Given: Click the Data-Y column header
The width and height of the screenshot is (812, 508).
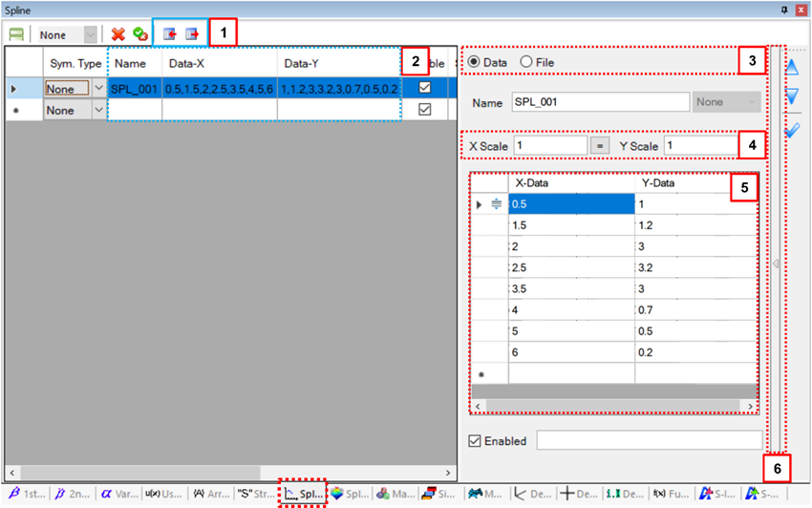Looking at the screenshot, I should pyautogui.click(x=339, y=64).
